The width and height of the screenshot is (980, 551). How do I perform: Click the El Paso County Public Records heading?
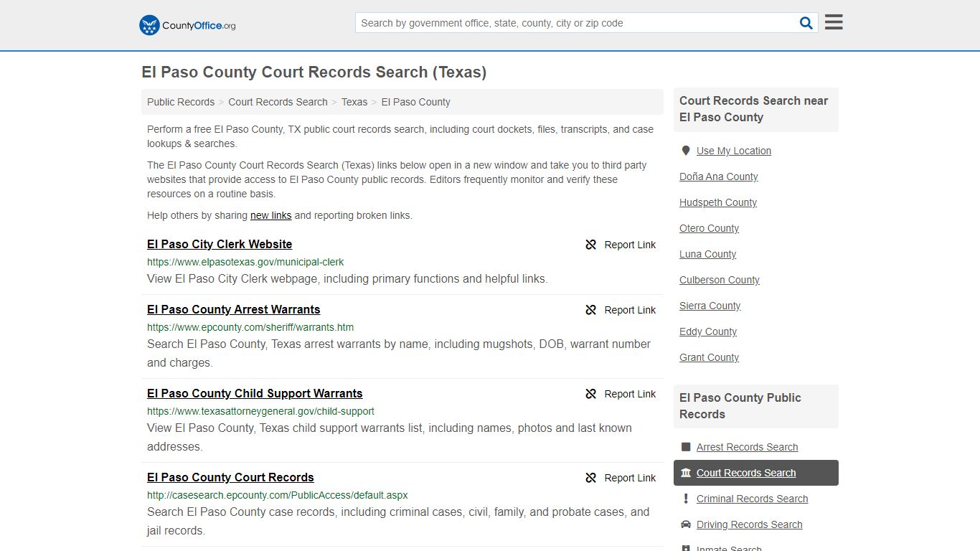coord(740,406)
